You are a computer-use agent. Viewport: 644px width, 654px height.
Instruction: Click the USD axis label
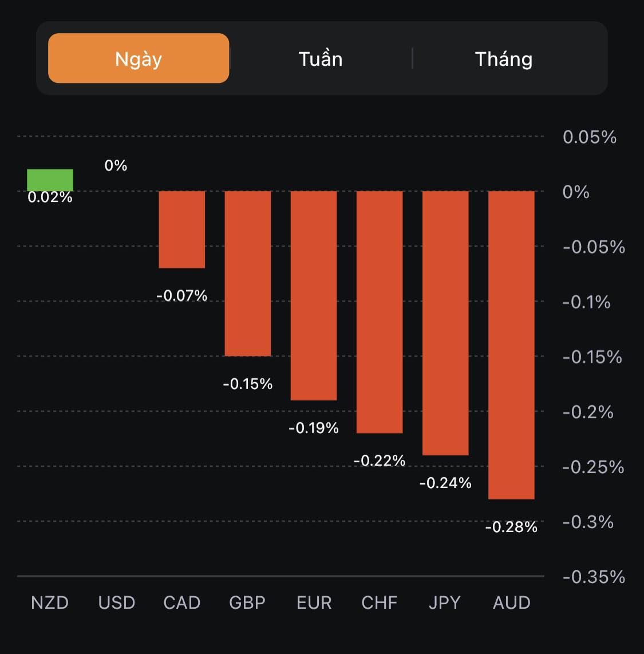point(117,603)
